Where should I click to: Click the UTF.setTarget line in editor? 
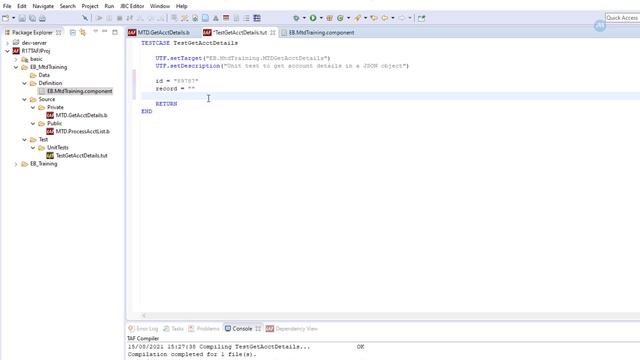click(243, 58)
